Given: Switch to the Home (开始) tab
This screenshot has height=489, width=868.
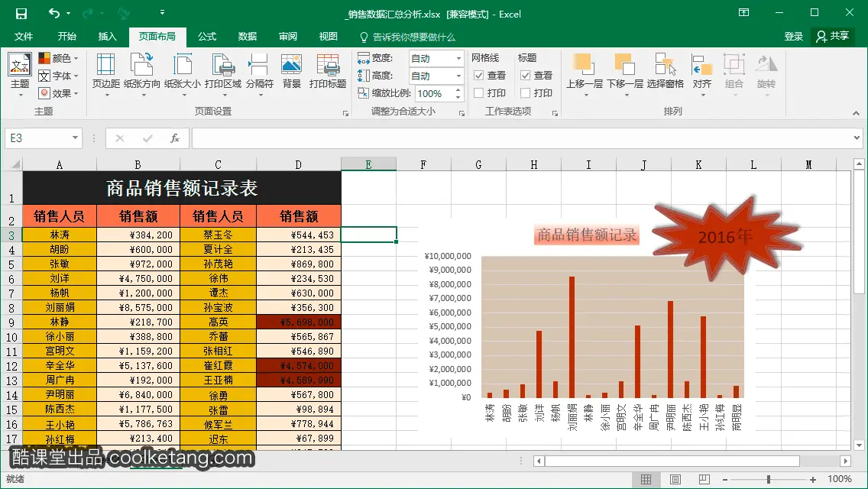Looking at the screenshot, I should point(67,37).
